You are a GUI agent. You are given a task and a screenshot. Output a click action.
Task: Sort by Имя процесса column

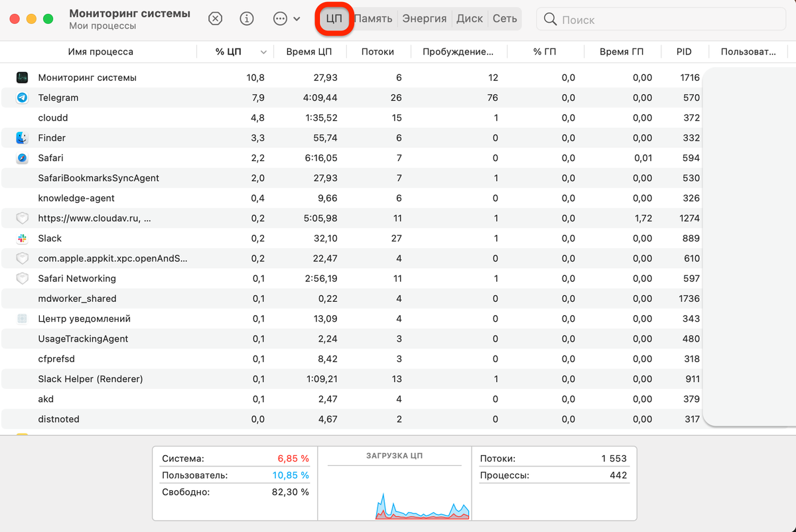coord(100,52)
